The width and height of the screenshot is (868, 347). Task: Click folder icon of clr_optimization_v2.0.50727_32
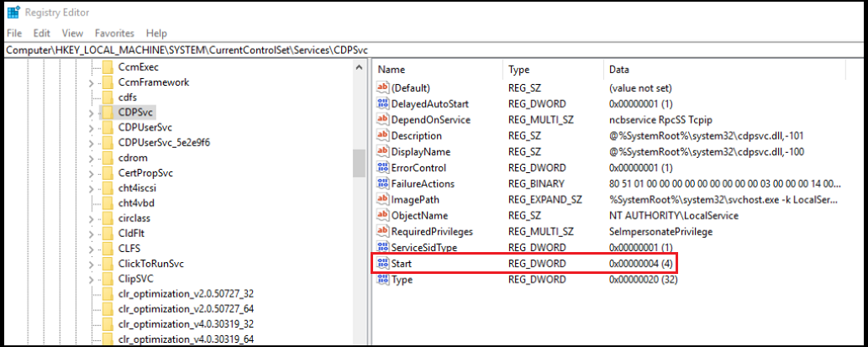point(107,293)
